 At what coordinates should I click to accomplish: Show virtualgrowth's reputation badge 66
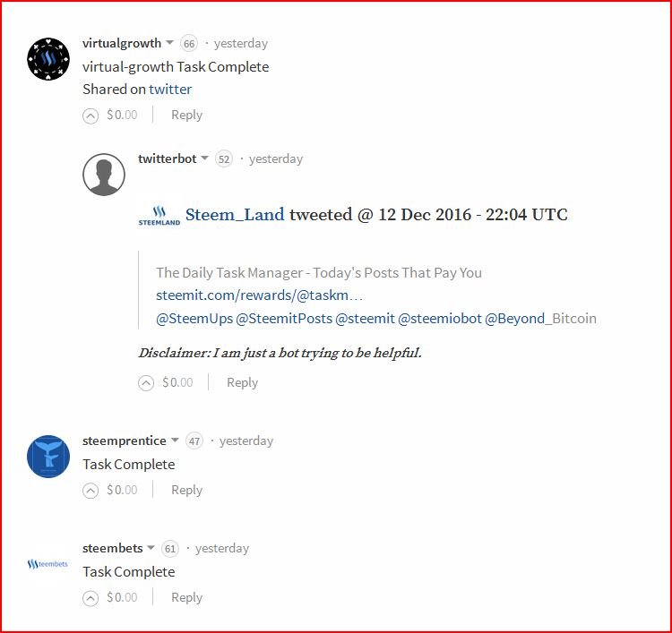click(x=189, y=43)
